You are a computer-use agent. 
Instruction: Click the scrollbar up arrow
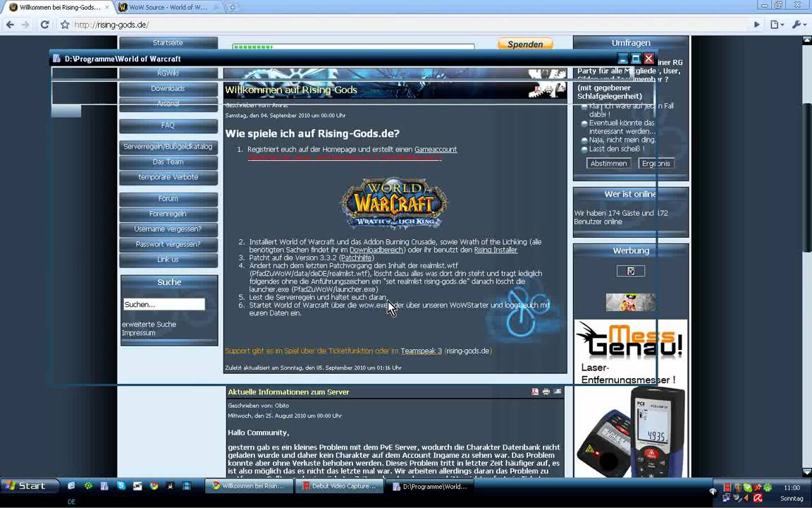click(x=806, y=40)
